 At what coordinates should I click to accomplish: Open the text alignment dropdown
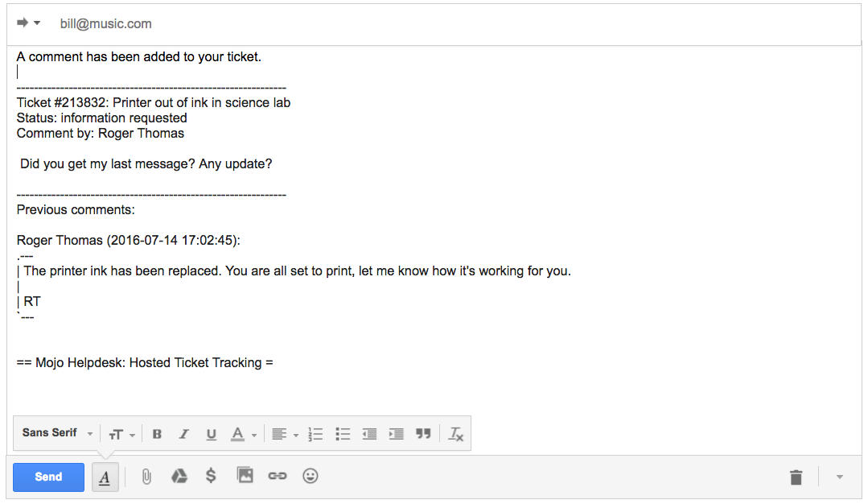284,434
